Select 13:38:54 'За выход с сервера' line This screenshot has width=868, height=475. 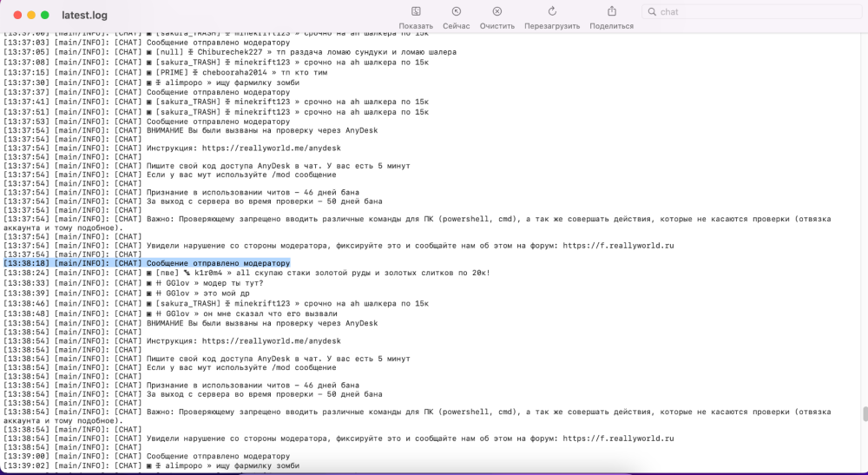tap(193, 394)
